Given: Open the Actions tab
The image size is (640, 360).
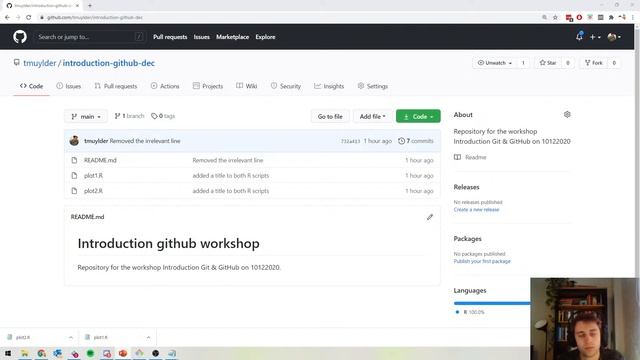Looking at the screenshot, I should 165,86.
